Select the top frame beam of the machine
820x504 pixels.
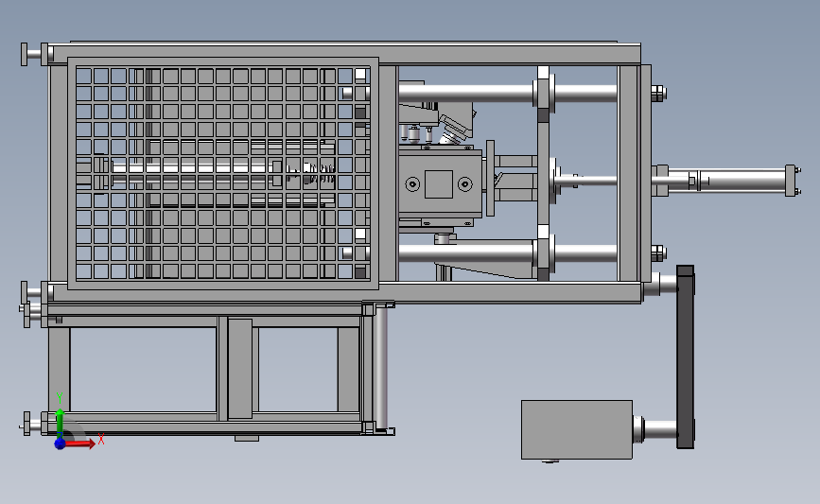[x=345, y=54]
